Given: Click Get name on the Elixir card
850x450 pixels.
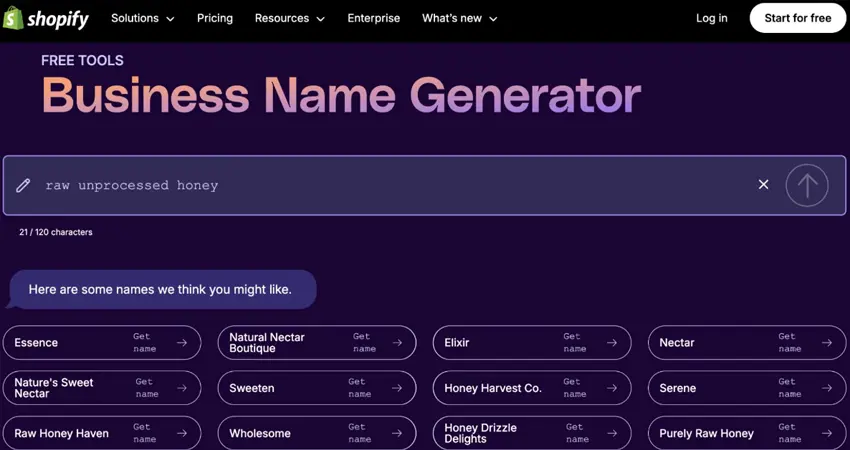Looking at the screenshot, I should tap(575, 343).
